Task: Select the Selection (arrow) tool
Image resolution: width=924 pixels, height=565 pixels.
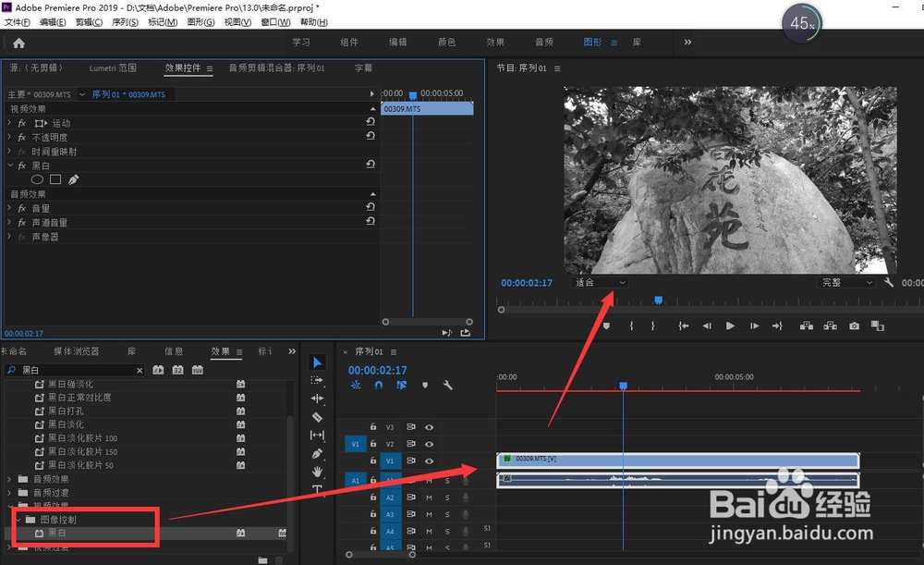Action: [x=317, y=362]
